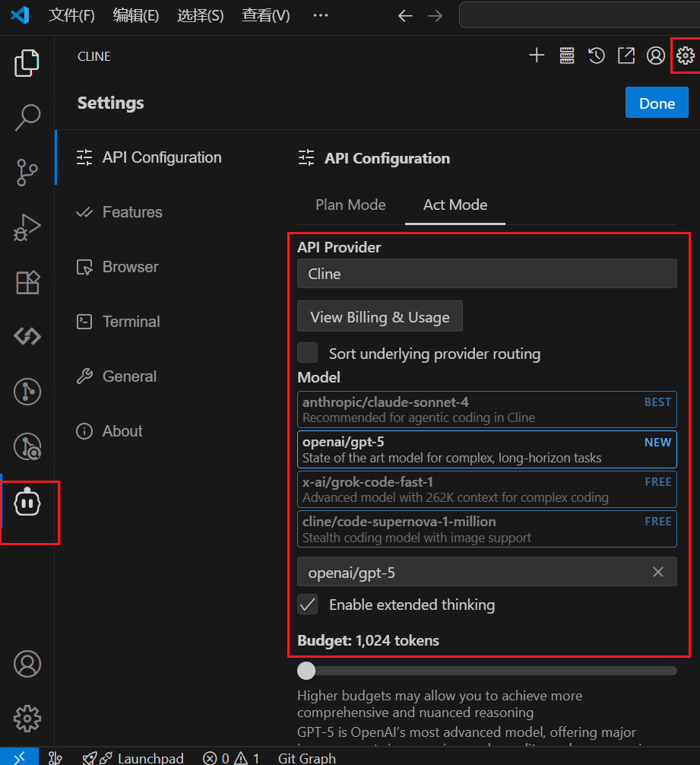Select About in settings sidebar
The image size is (700, 765).
(x=109, y=431)
